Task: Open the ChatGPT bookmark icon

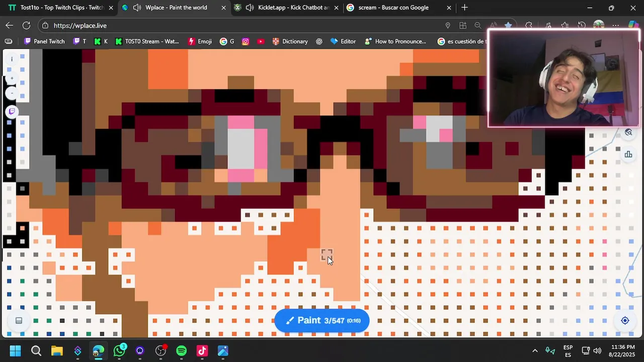Action: (x=319, y=41)
